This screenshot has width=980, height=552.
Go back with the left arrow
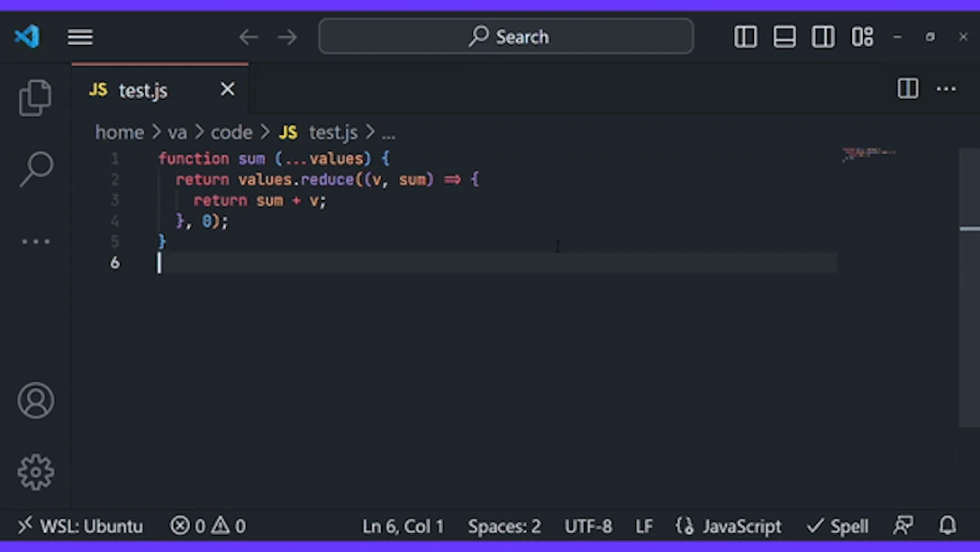pos(248,37)
